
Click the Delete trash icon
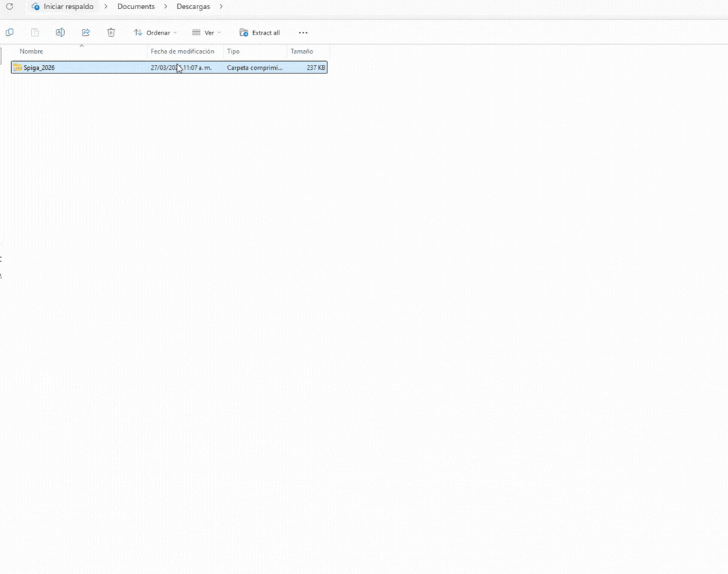click(111, 32)
